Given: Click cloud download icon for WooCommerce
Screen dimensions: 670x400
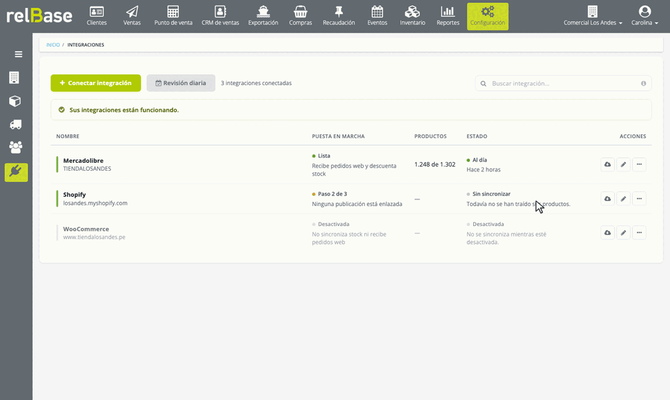Looking at the screenshot, I should [607, 232].
